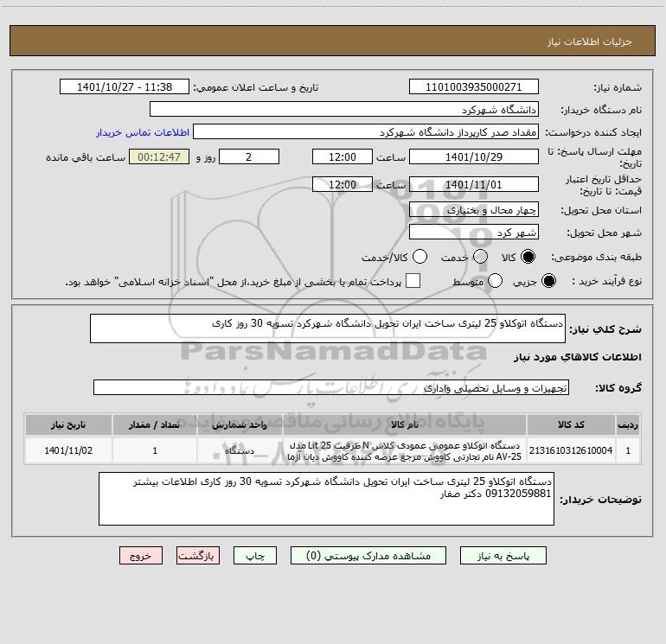
Task: Click the response deadline date 1401/10/29
Action: click(474, 156)
